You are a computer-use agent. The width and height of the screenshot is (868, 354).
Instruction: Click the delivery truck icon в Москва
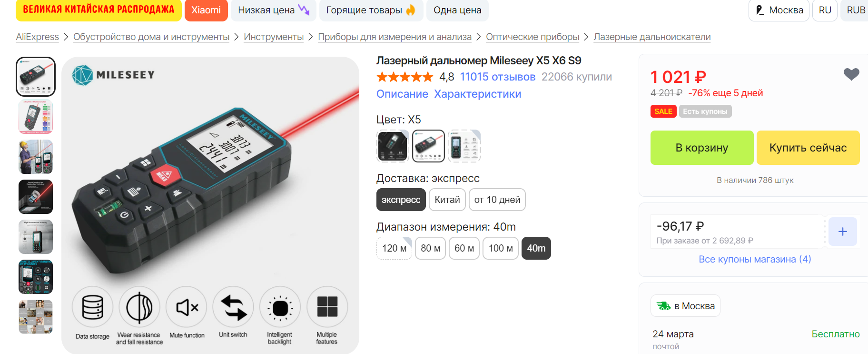(663, 306)
